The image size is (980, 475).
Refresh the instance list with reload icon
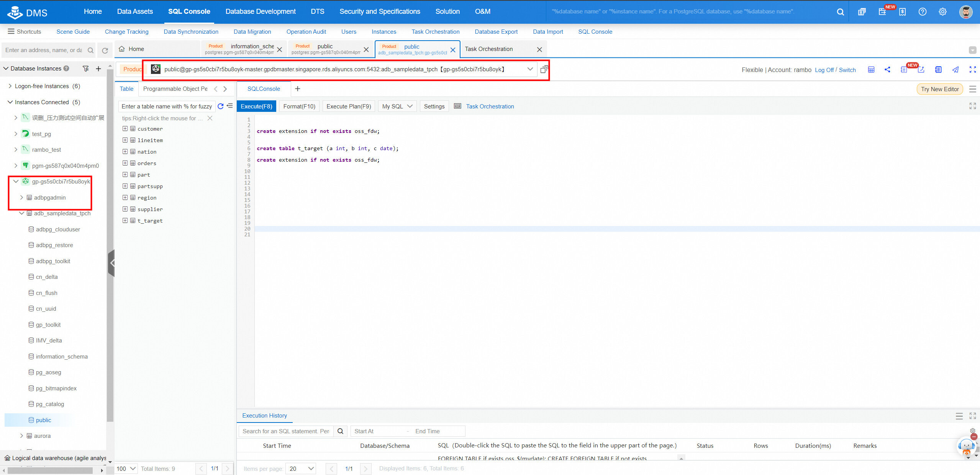(x=105, y=50)
